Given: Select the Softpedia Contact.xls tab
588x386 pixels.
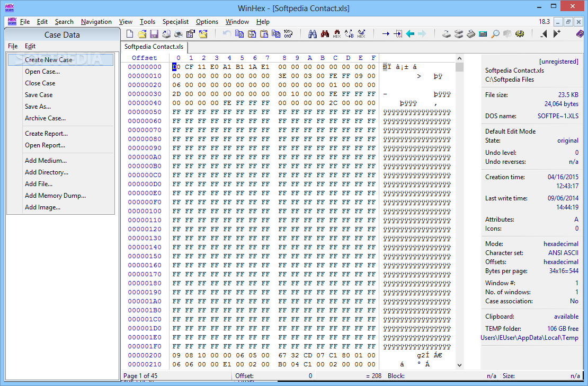Looking at the screenshot, I should [154, 47].
